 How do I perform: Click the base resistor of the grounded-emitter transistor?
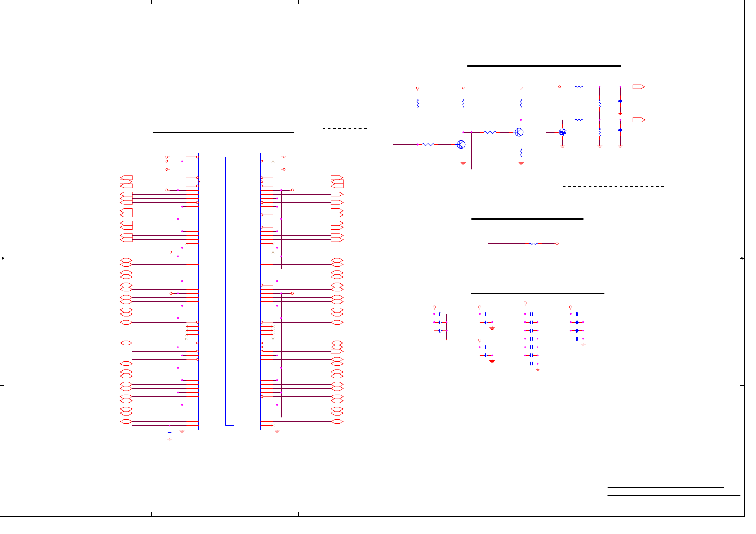click(x=428, y=144)
